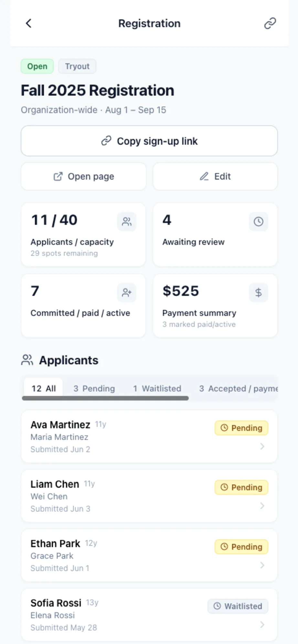Click the 'Submitted May 28' text
Viewport: 298px width, 644px height.
tap(64, 628)
